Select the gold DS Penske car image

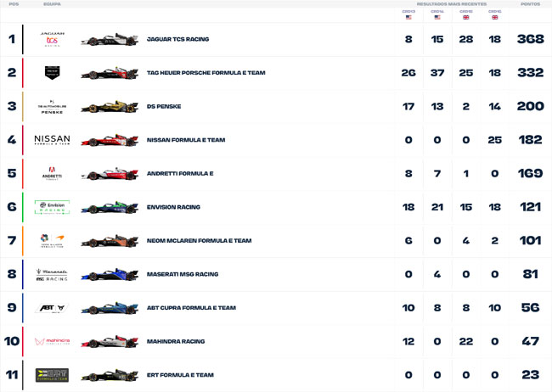pos(110,107)
